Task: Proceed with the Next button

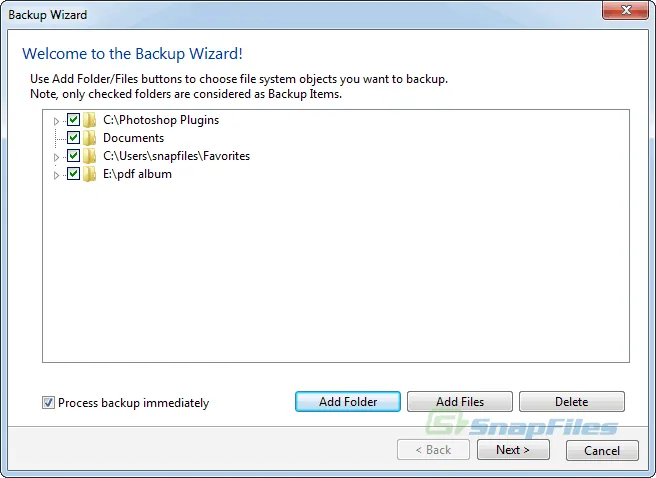Action: pos(512,450)
